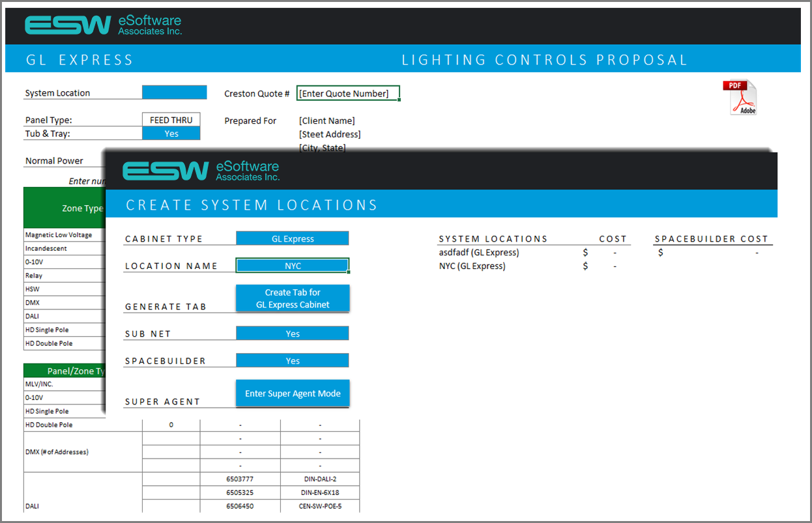Viewport: 812px width, 523px height.
Task: Select the Enter Quote Number field
Action: click(348, 93)
